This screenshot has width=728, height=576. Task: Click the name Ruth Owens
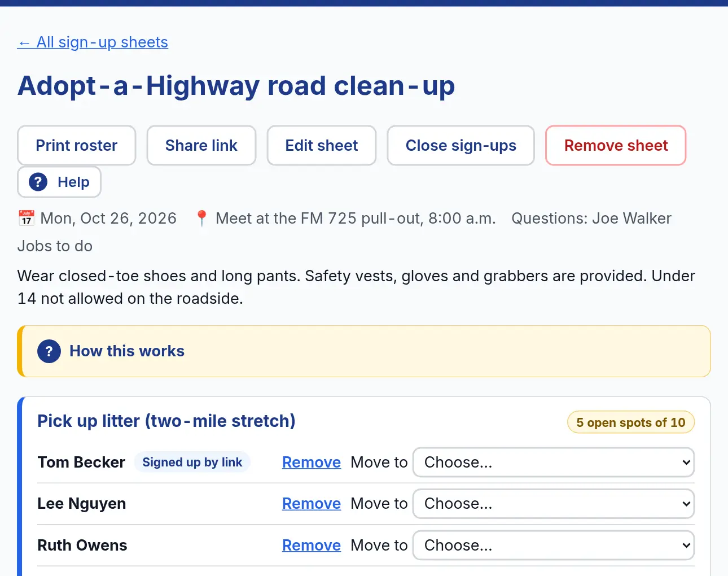82,546
